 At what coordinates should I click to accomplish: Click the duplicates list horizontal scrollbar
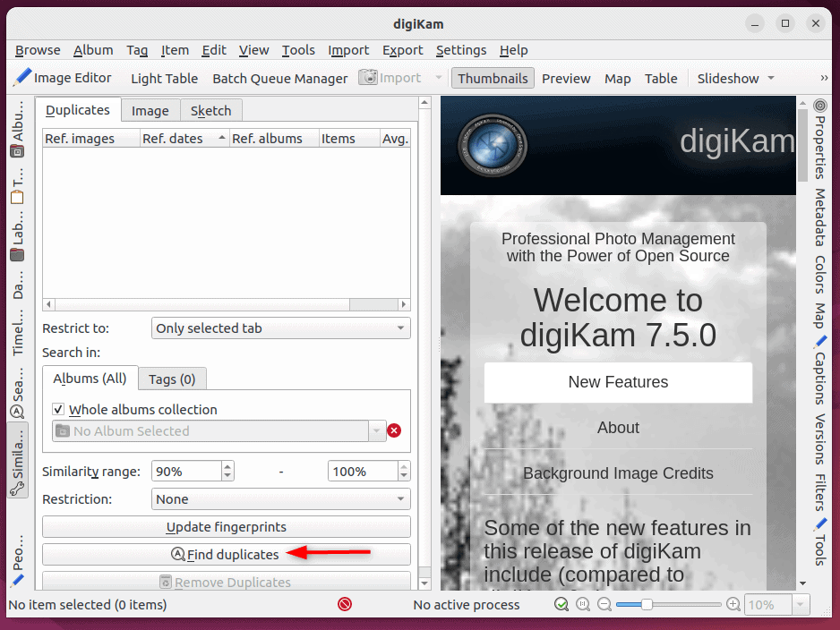pos(227,304)
